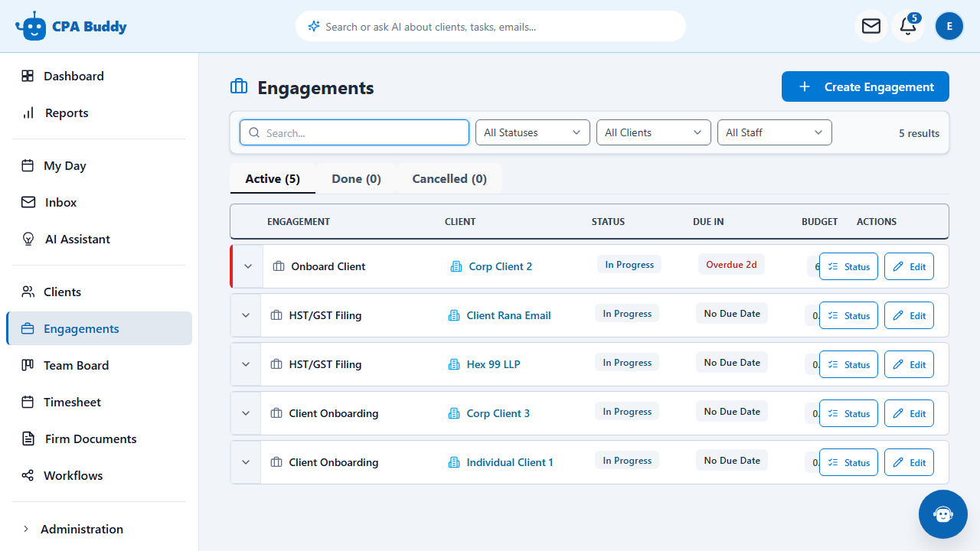Open the Client Rana Email client link

509,315
